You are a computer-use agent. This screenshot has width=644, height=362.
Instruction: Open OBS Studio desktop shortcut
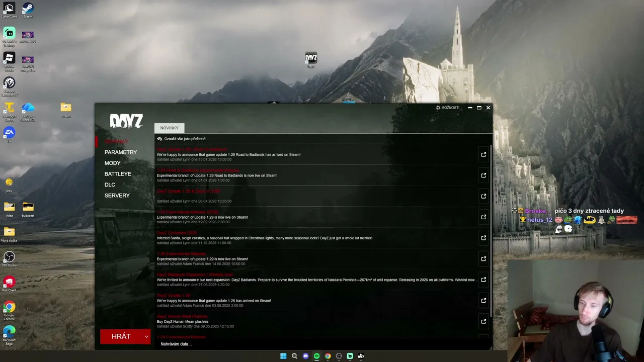pos(9,258)
